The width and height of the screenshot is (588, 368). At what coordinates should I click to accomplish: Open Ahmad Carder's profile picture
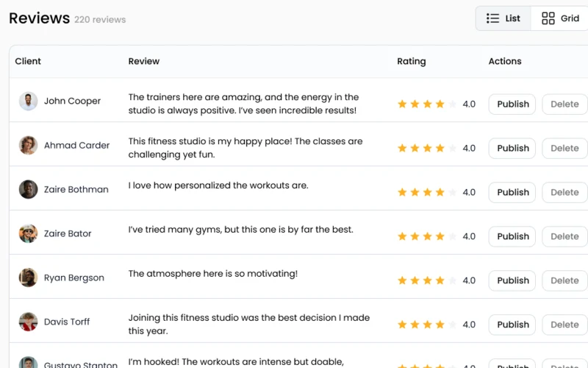(x=28, y=145)
